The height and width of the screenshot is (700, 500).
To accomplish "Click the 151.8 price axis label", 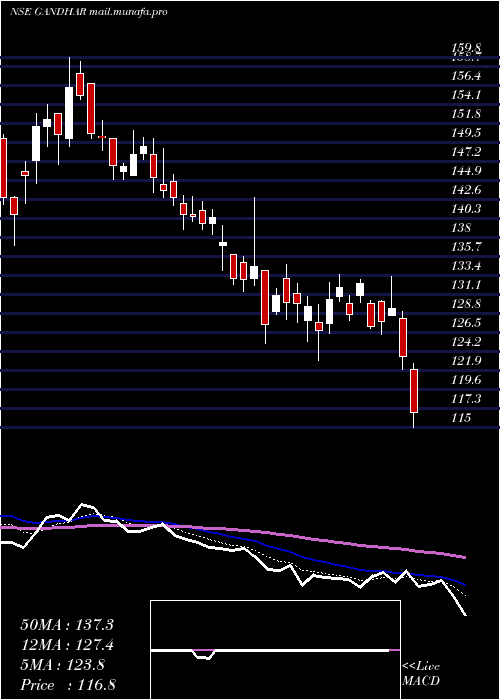I will [x=466, y=114].
